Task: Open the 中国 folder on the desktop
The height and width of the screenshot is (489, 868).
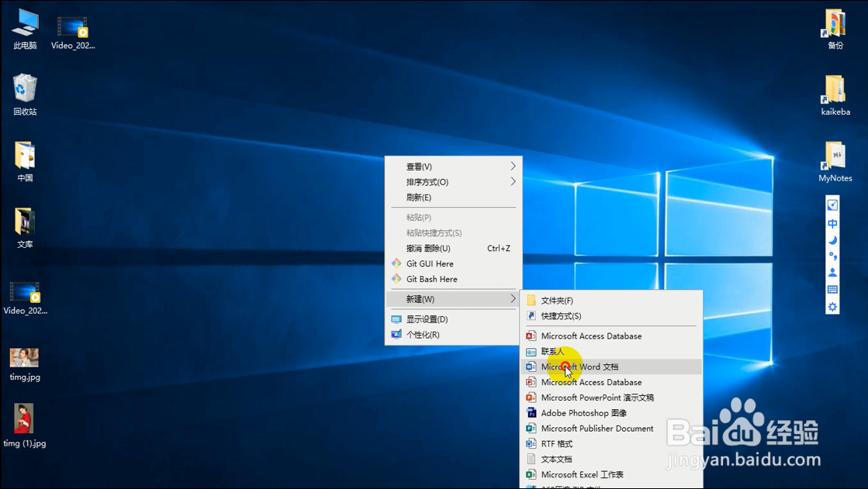Action: [23, 155]
